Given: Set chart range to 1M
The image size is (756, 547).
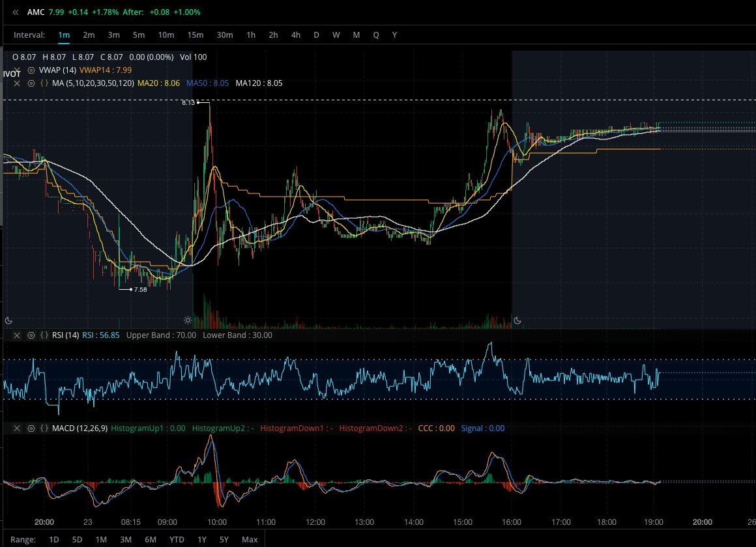Looking at the screenshot, I should click(x=101, y=539).
